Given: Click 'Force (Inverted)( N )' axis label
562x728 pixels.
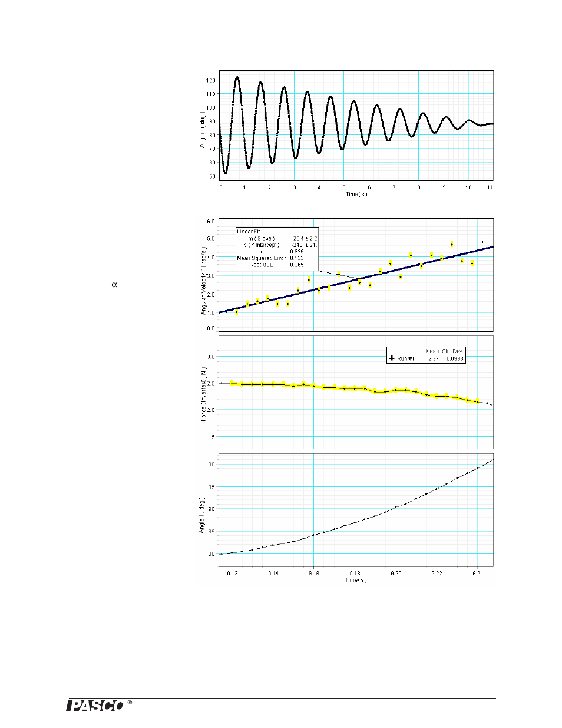Looking at the screenshot, I should [x=203, y=394].
